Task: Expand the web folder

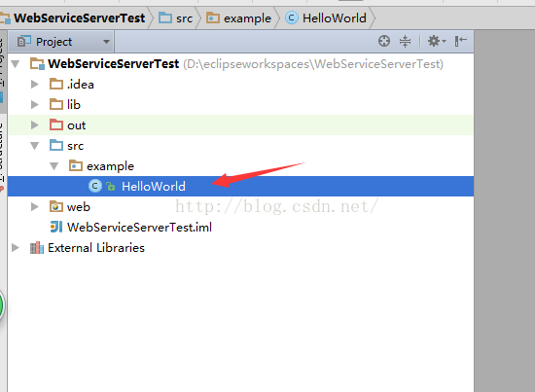Action: 34,207
